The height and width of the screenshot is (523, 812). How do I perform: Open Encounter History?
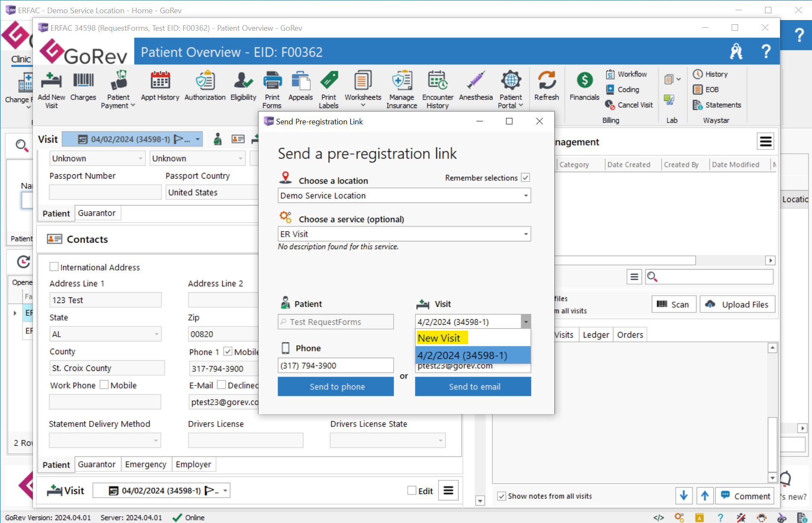(438, 90)
